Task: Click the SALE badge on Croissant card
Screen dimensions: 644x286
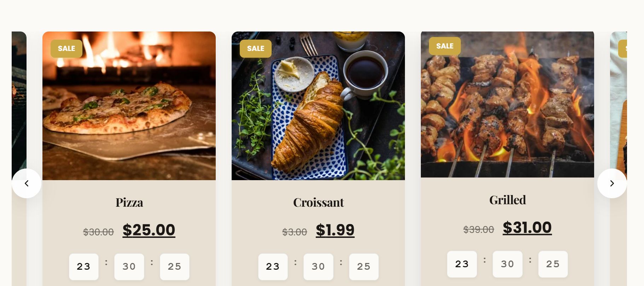Action: coord(256,48)
